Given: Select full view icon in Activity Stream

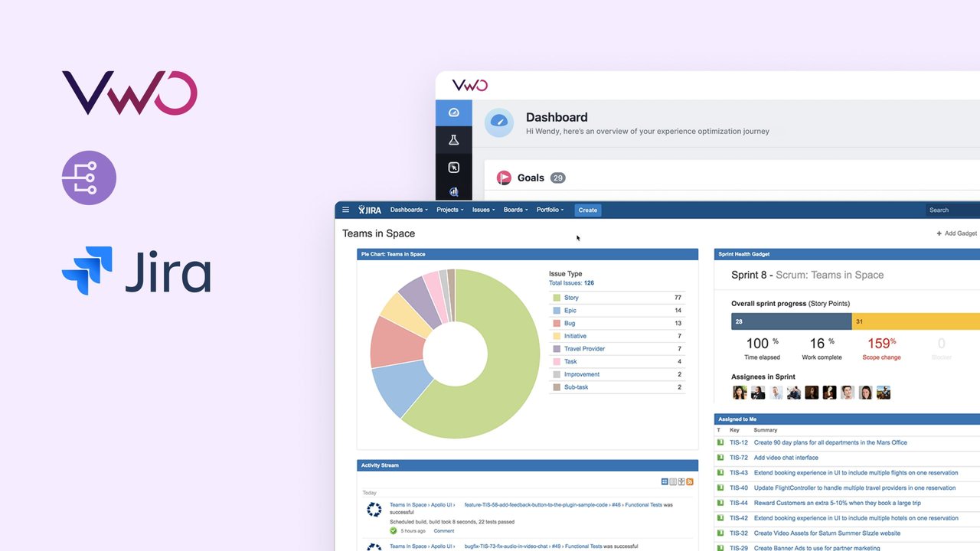Looking at the screenshot, I should (665, 481).
